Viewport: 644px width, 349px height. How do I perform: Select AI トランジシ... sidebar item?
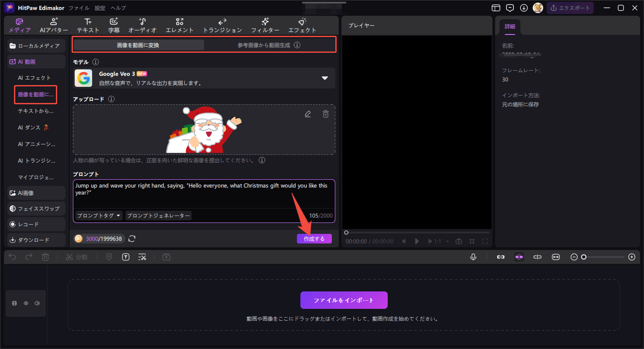tap(37, 161)
